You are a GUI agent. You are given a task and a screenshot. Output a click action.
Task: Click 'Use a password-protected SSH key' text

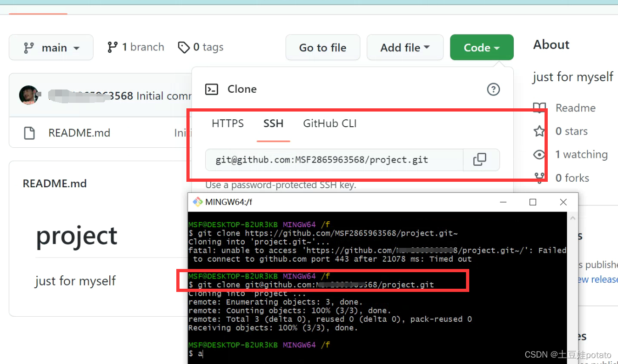(281, 185)
